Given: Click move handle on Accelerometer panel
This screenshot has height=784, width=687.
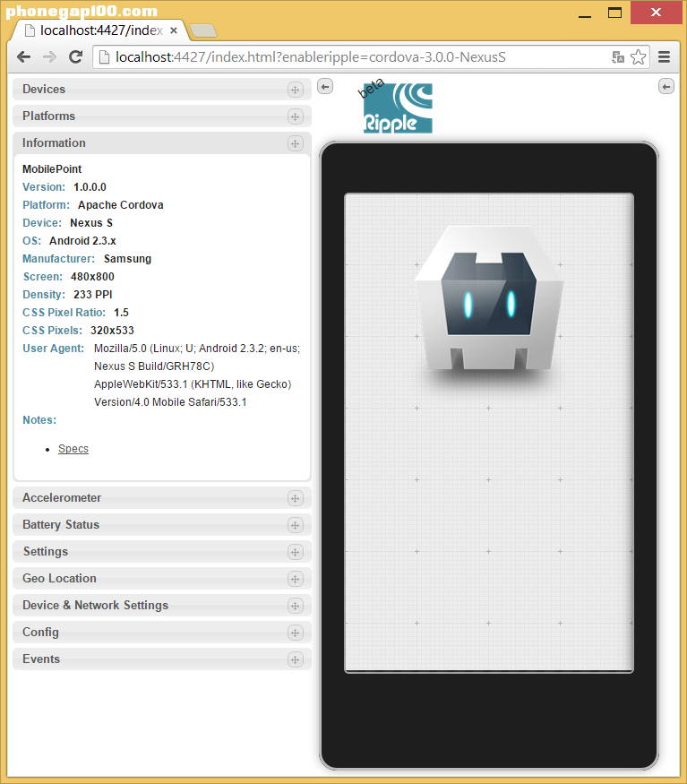Looking at the screenshot, I should [295, 498].
